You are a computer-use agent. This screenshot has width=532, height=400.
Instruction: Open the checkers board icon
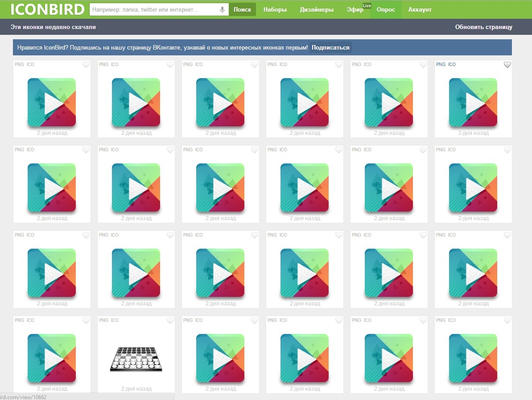click(136, 358)
